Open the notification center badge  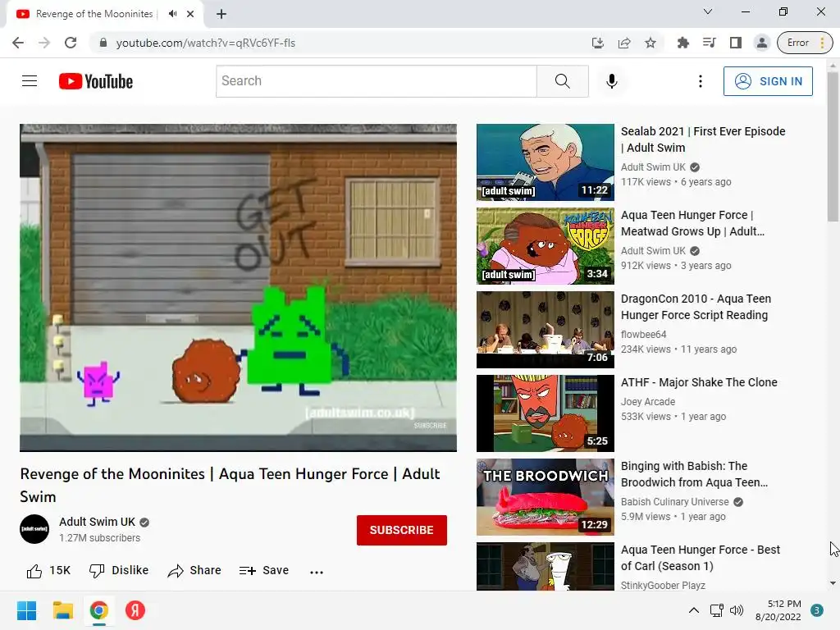[x=817, y=610]
